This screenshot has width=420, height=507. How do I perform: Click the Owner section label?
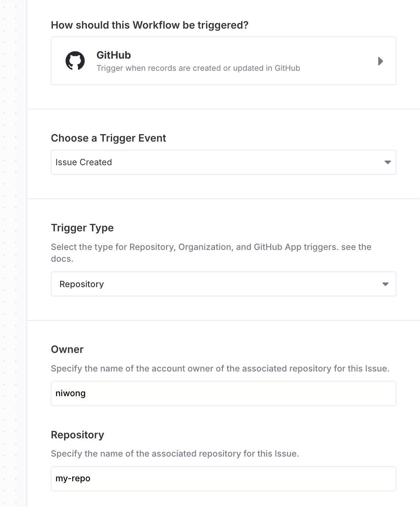(x=67, y=349)
